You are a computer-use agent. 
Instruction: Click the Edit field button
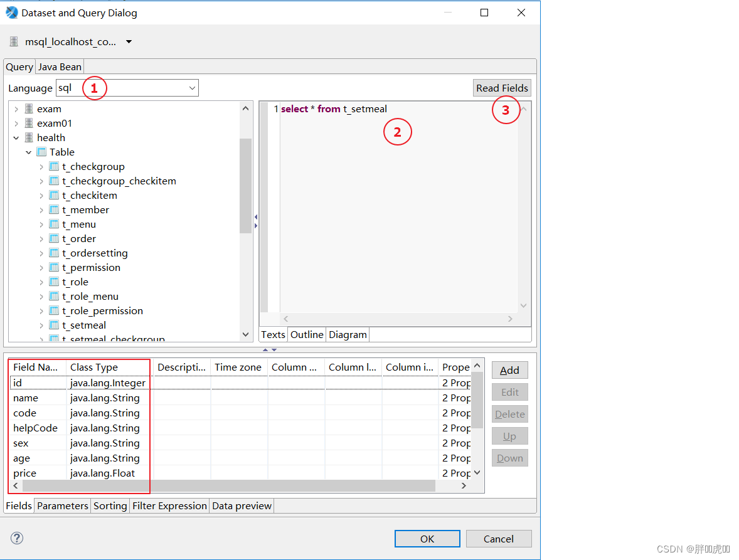[x=509, y=393]
